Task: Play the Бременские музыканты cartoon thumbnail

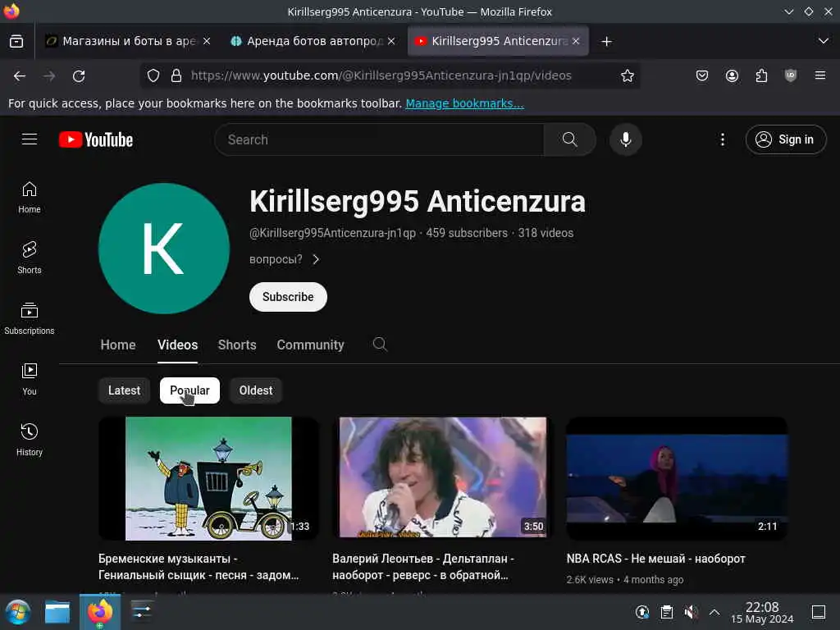Action: (208, 478)
